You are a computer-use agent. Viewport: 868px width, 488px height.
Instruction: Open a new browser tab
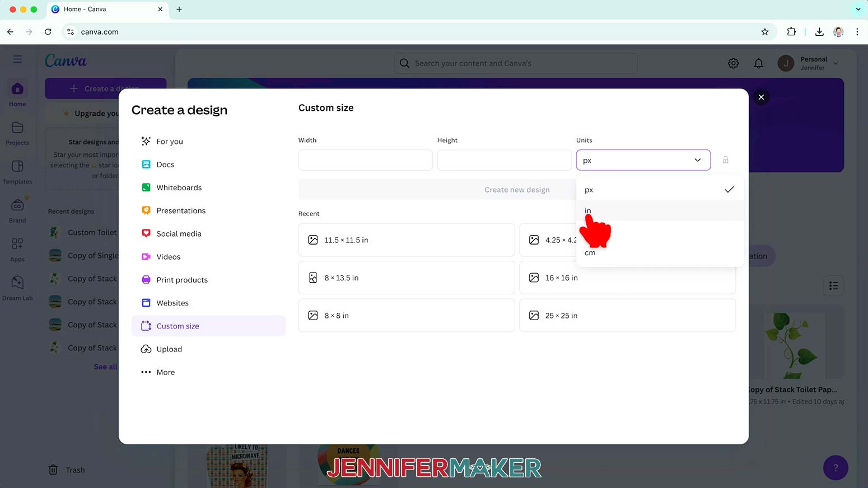click(179, 9)
